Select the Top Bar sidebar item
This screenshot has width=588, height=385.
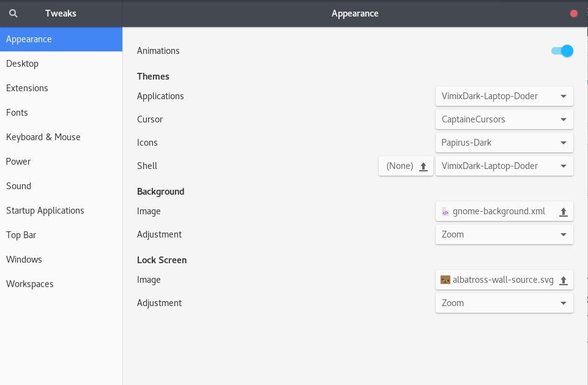21,235
